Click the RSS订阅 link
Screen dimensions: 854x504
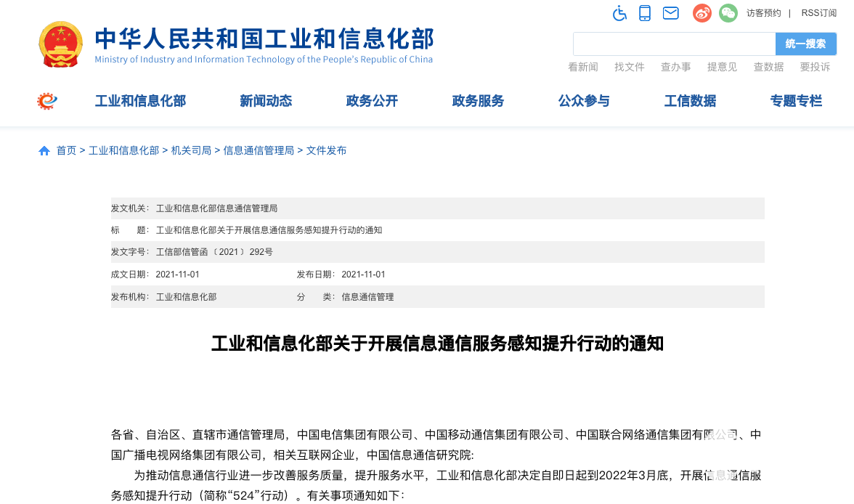tap(818, 13)
